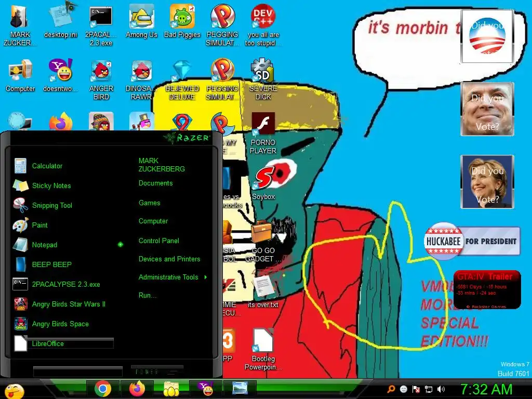This screenshot has height=399, width=532.
Task: Click the GTA:IV Trailer countdown gadget
Action: tap(487, 289)
